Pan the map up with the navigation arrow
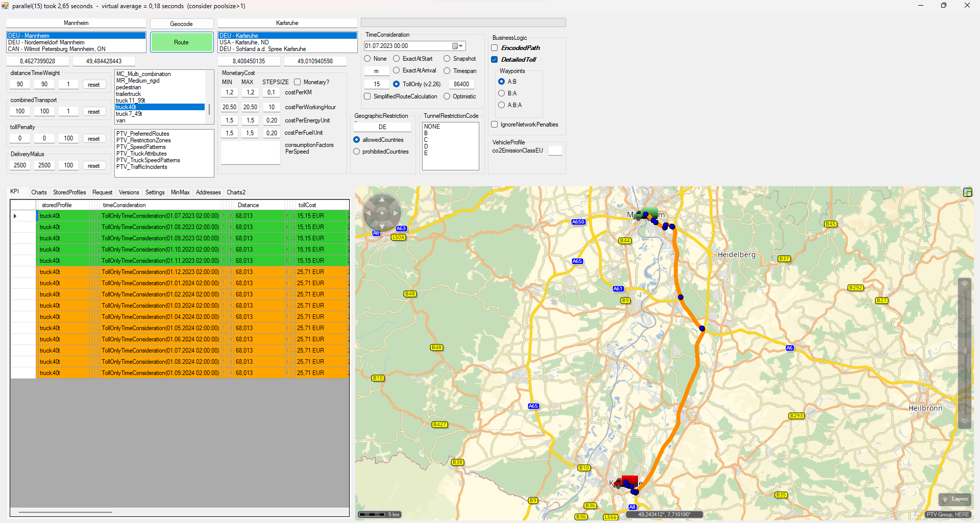 click(x=381, y=200)
